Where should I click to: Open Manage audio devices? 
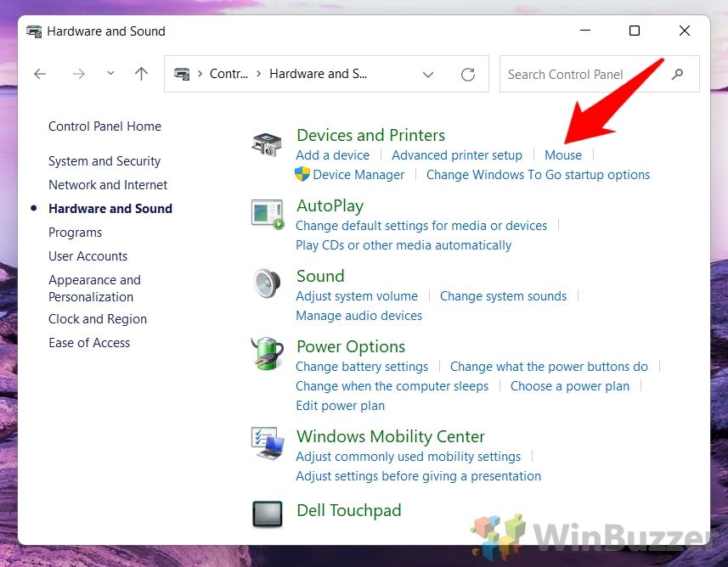tap(358, 316)
